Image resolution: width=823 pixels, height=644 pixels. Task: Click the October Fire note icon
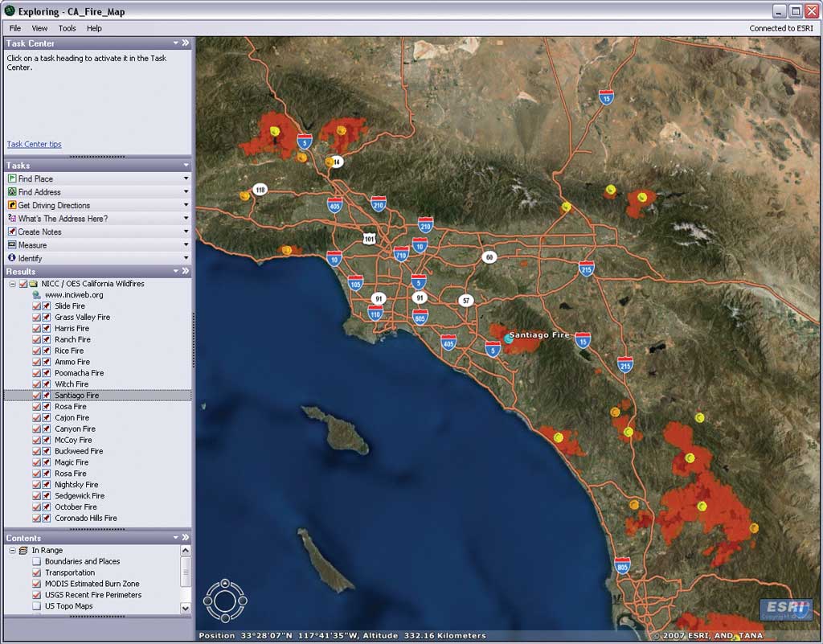tap(47, 507)
